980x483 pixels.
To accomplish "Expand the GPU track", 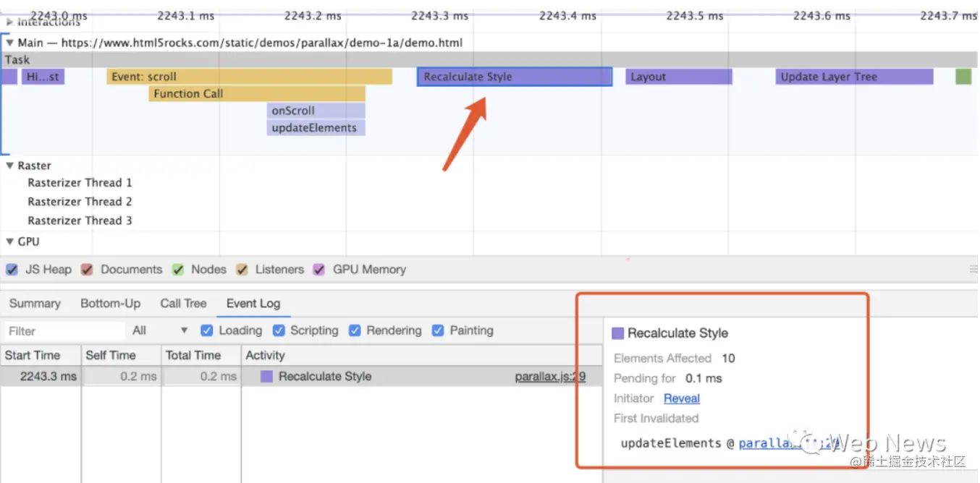I will [x=10, y=241].
